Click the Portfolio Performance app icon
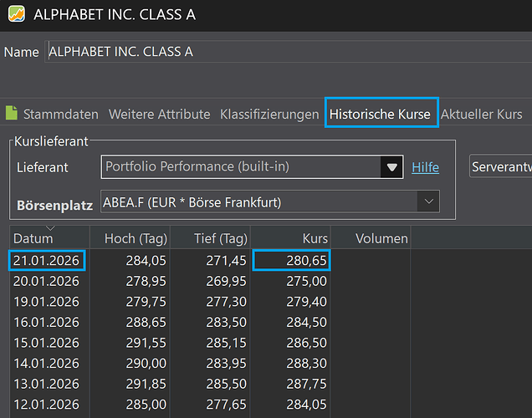This screenshot has height=418, width=532. pos(17,14)
